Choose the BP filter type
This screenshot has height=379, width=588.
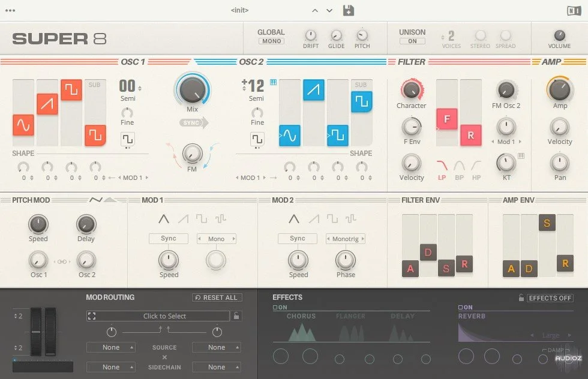pyautogui.click(x=460, y=170)
